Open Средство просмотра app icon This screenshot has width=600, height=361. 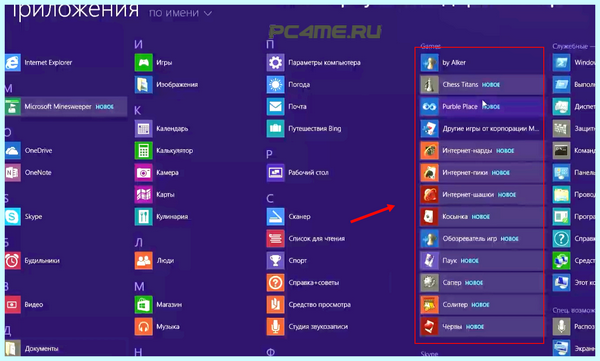tap(276, 305)
